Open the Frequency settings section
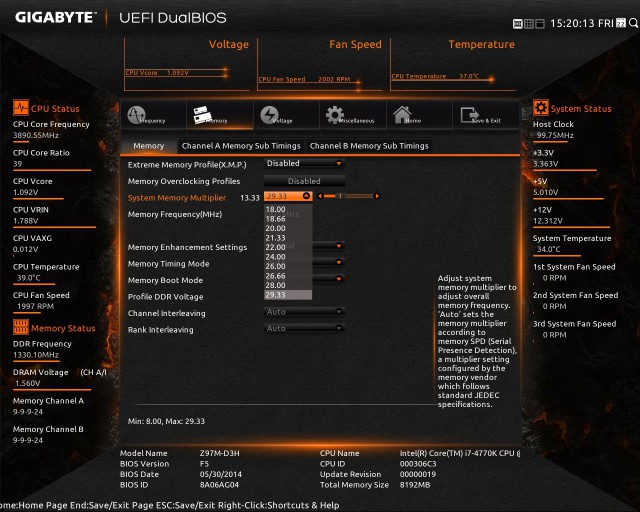 click(153, 115)
